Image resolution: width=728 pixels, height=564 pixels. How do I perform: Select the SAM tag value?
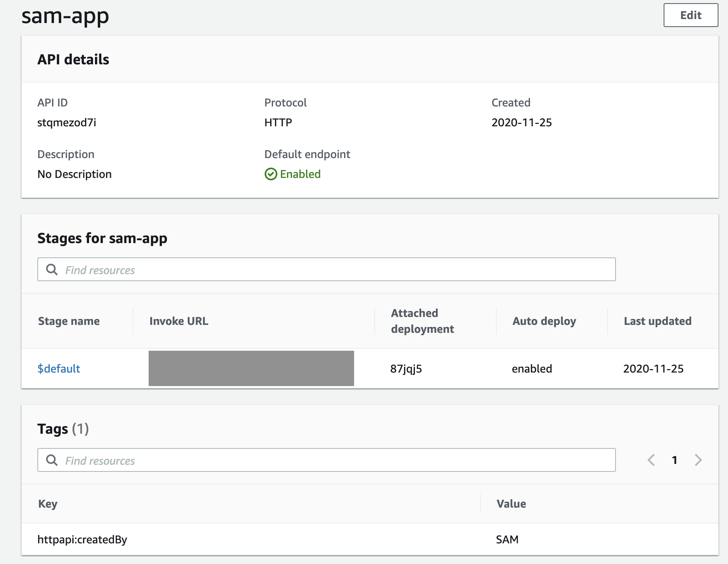507,539
